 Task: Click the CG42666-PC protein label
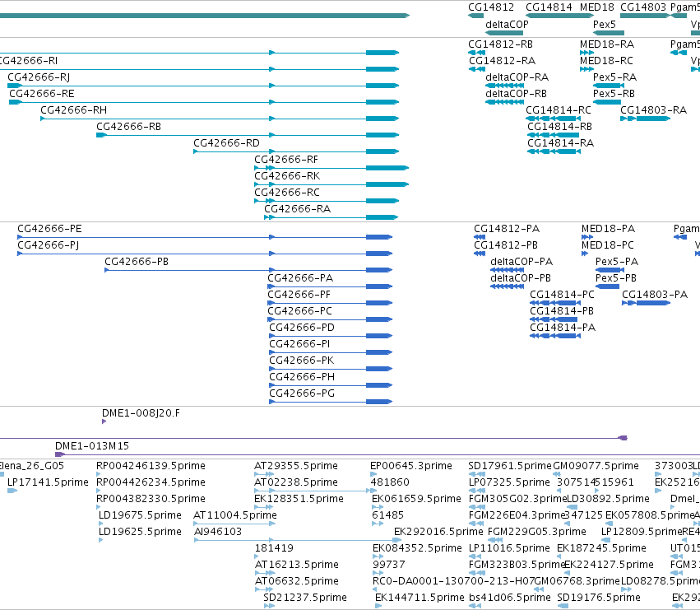click(x=300, y=312)
